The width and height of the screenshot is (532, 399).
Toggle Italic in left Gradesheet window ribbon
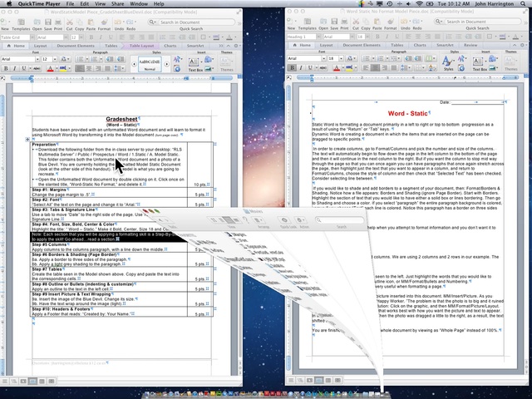click(15, 68)
